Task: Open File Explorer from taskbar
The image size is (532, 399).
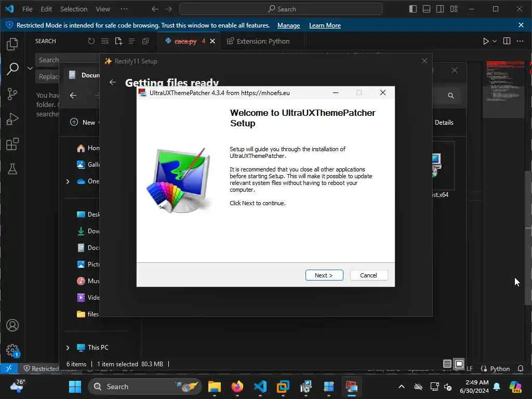Action: click(x=215, y=387)
